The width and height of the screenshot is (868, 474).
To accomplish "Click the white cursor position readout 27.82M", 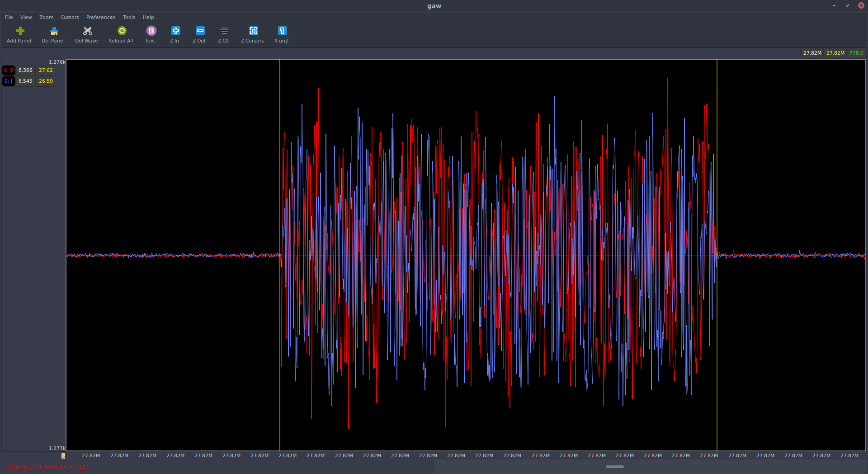I will tap(812, 53).
